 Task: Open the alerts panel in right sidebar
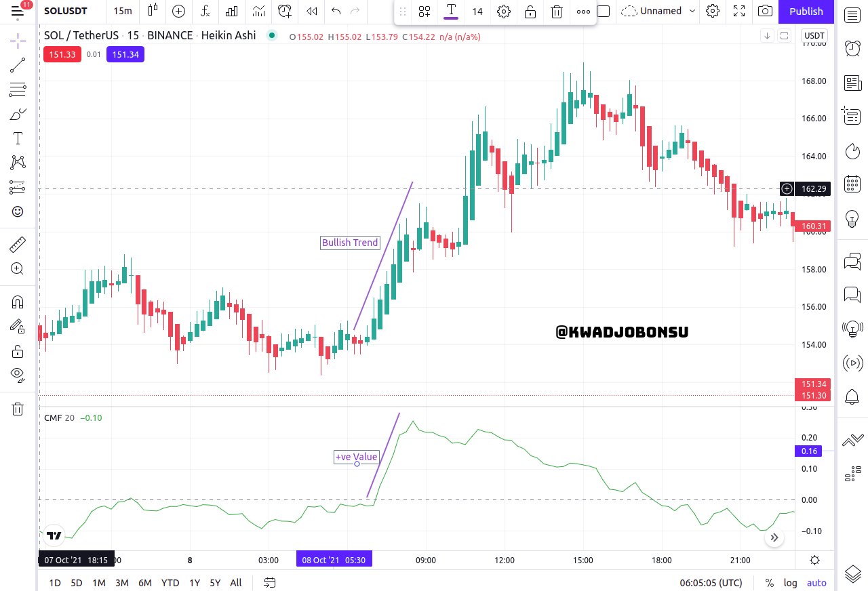coord(852,48)
